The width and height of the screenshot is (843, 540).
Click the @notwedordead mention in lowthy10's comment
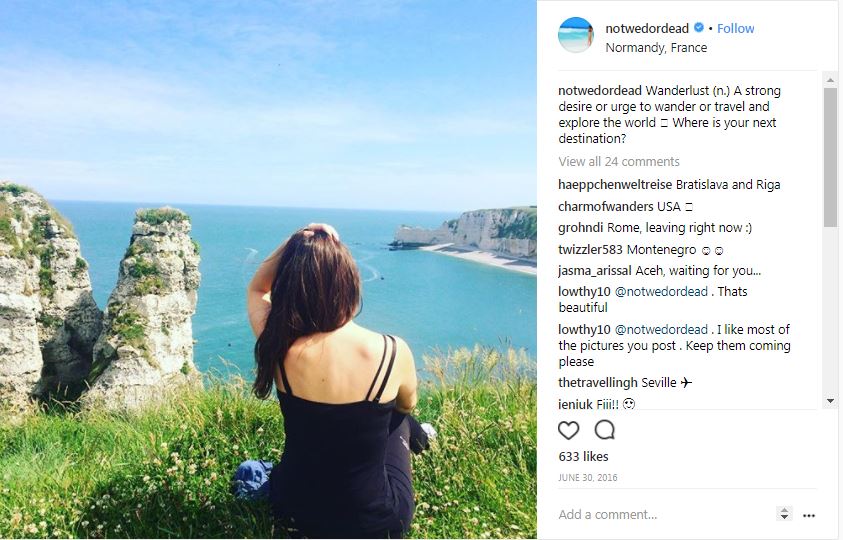pos(661,292)
